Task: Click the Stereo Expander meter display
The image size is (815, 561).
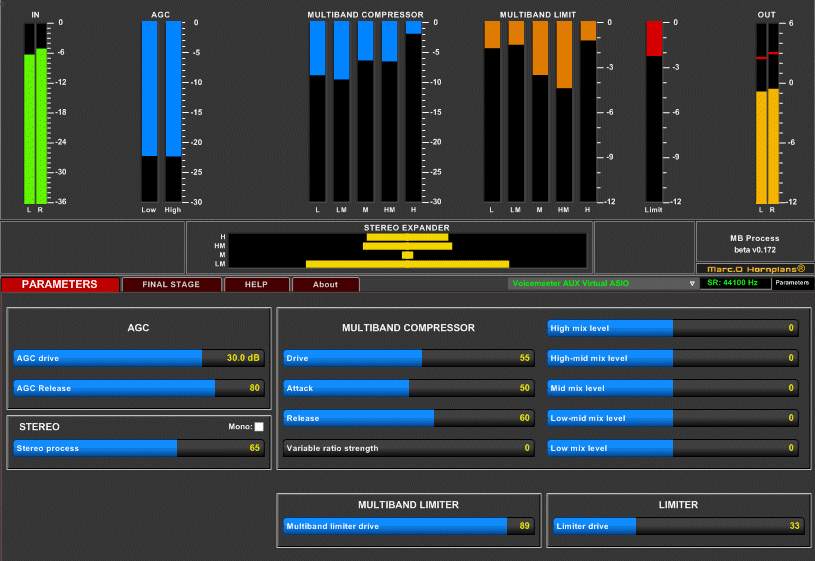Action: [x=407, y=250]
